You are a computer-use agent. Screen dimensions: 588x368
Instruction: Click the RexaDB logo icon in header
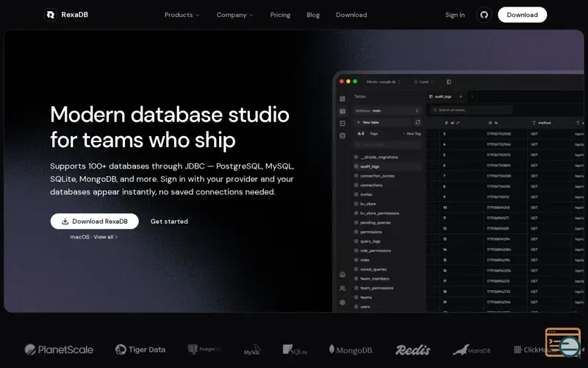tap(50, 15)
